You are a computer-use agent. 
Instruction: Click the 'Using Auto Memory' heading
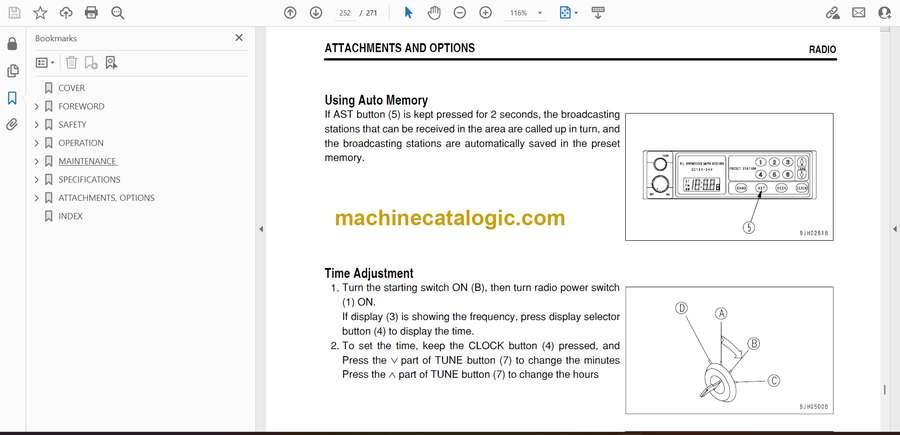coord(376,100)
